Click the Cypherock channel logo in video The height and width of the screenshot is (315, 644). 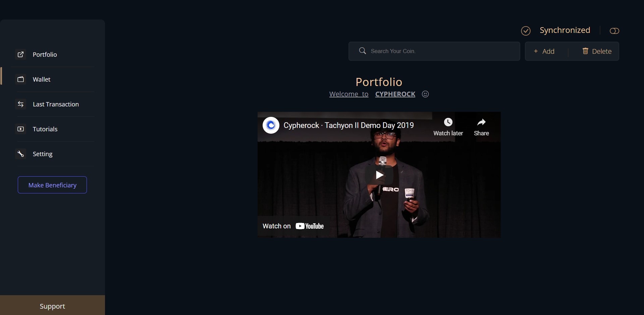(x=271, y=125)
